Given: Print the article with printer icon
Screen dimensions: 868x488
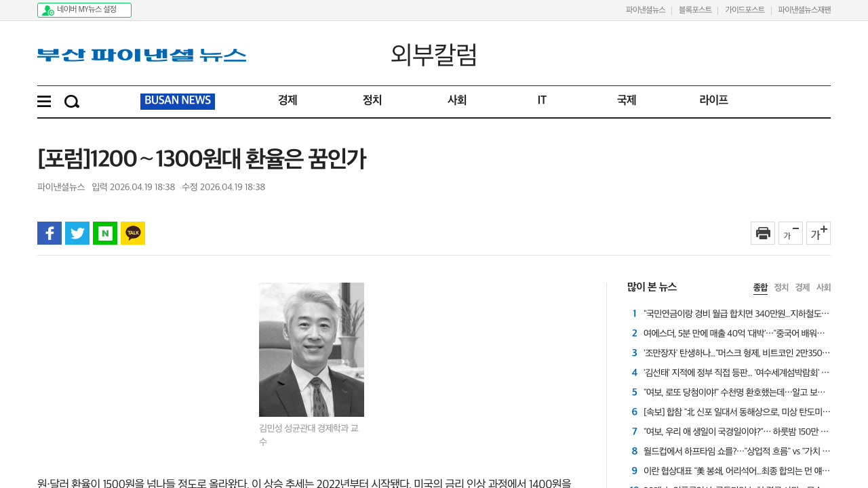Looking at the screenshot, I should [763, 233].
